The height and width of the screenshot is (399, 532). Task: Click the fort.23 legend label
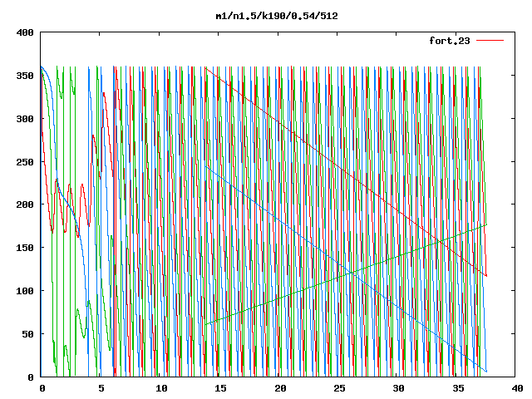click(450, 41)
